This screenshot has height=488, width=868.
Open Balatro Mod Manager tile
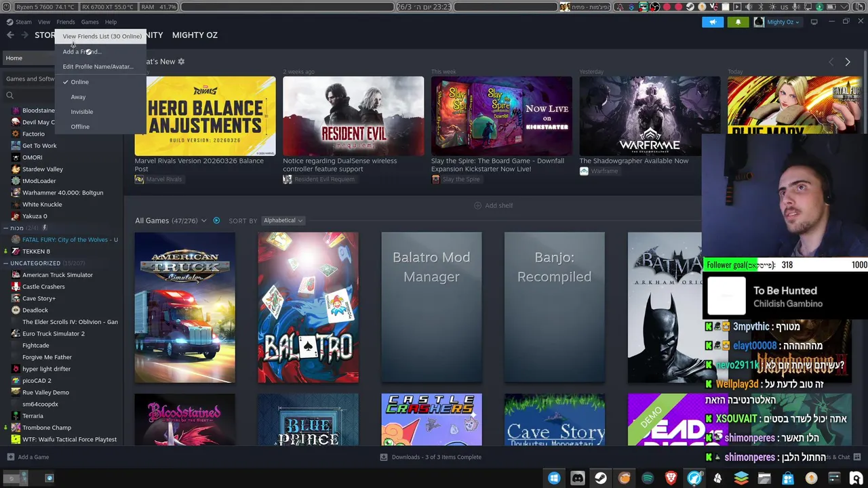[x=431, y=308]
